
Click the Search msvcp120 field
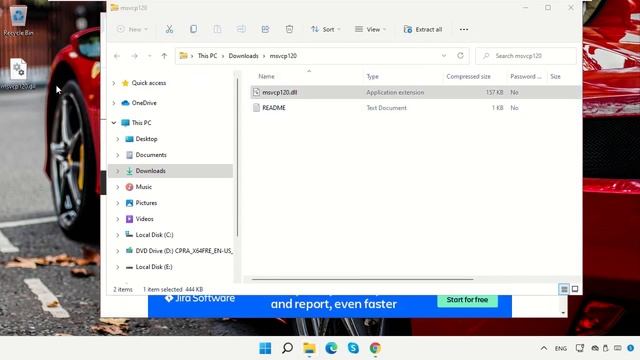click(526, 56)
